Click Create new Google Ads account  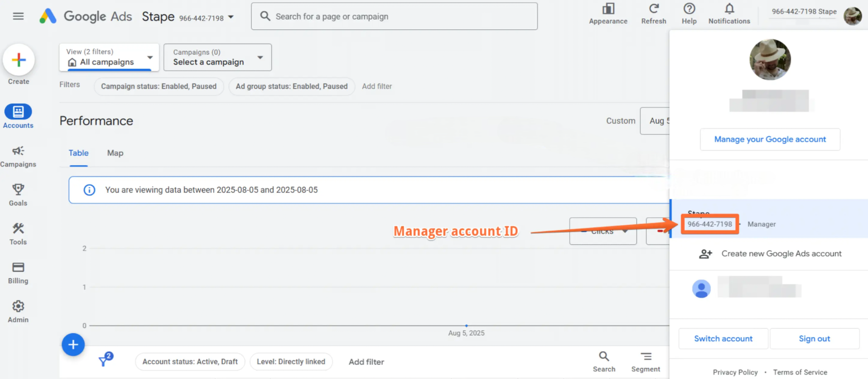click(x=770, y=254)
